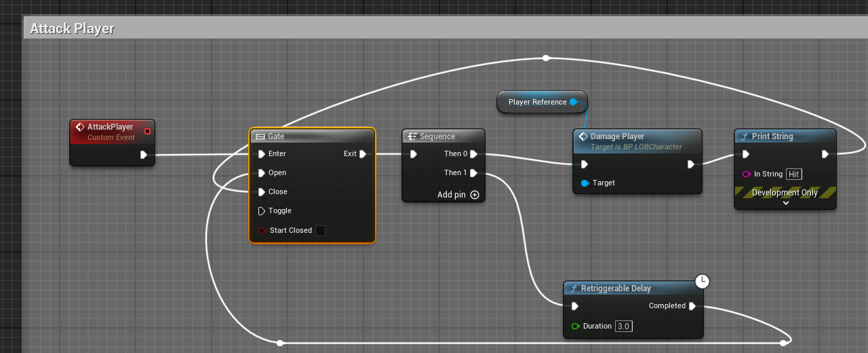Click Print String output exec pin
Image resolution: width=868 pixels, height=353 pixels.
tap(825, 154)
